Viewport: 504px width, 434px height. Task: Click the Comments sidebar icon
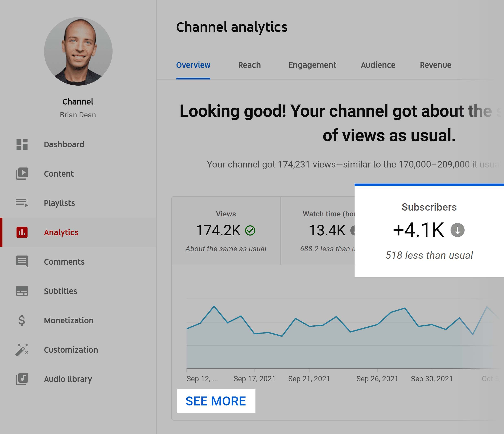point(23,261)
